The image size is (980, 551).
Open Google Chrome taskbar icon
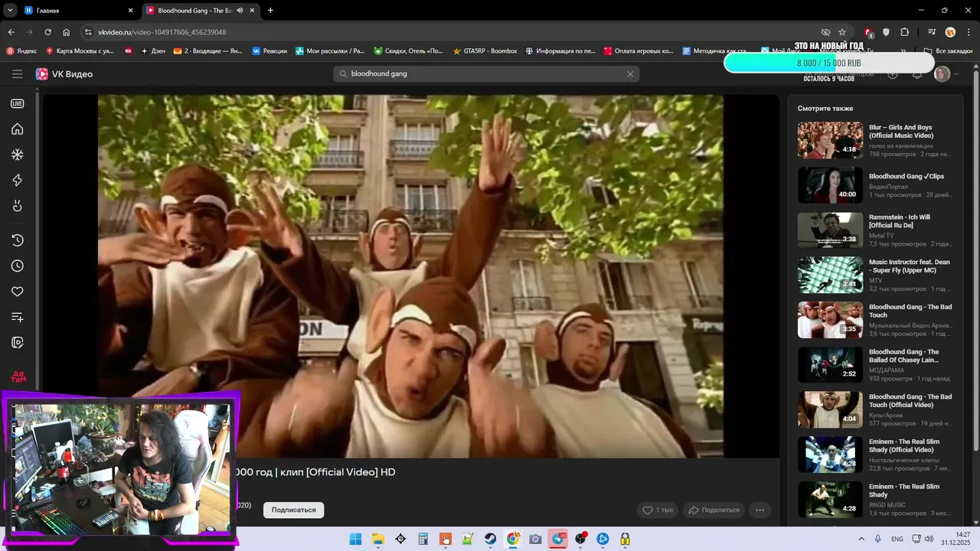click(x=513, y=539)
